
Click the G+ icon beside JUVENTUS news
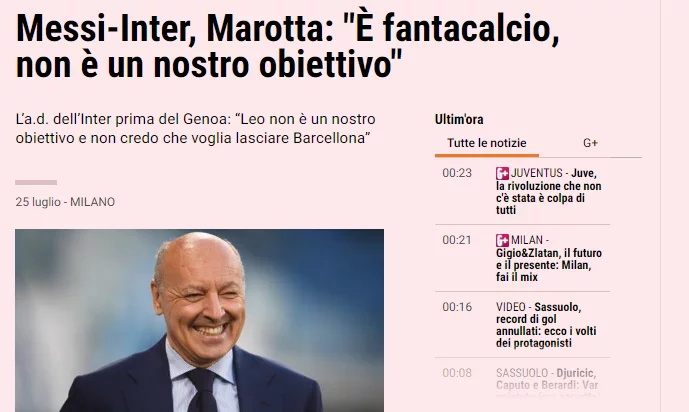pyautogui.click(x=502, y=173)
